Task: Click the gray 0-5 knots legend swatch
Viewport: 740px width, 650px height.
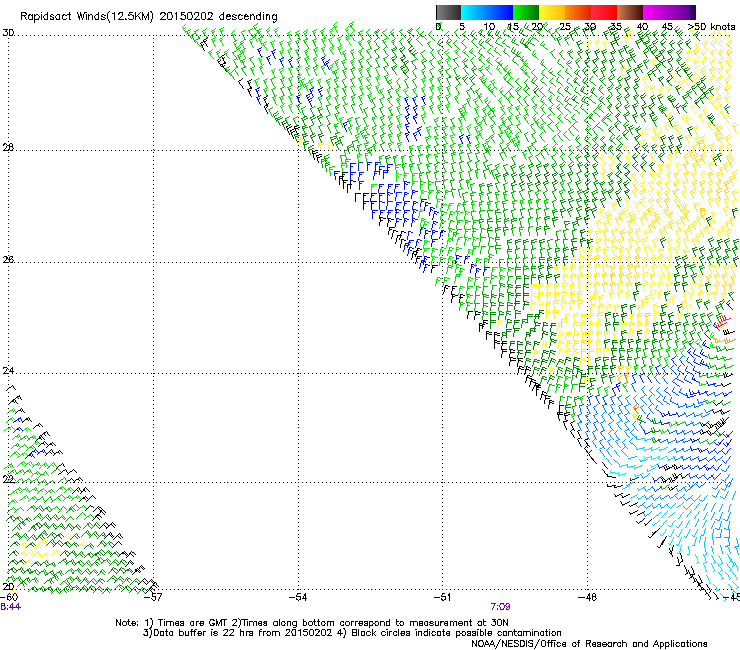Action: [448, 12]
